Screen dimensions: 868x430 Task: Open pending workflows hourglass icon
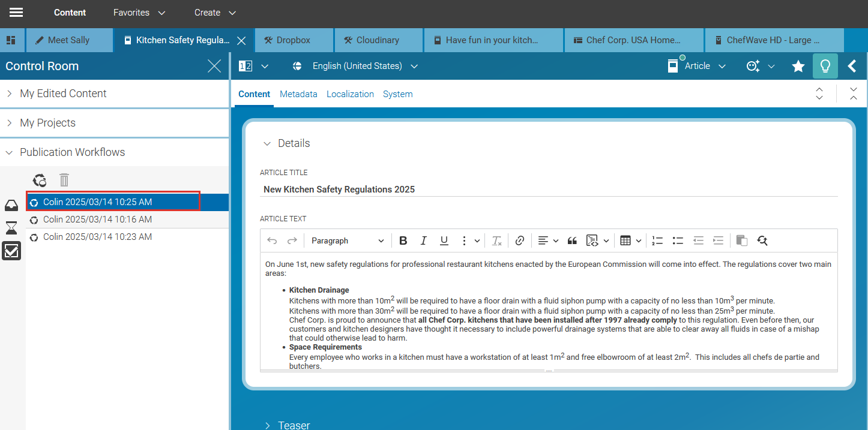[x=11, y=228]
